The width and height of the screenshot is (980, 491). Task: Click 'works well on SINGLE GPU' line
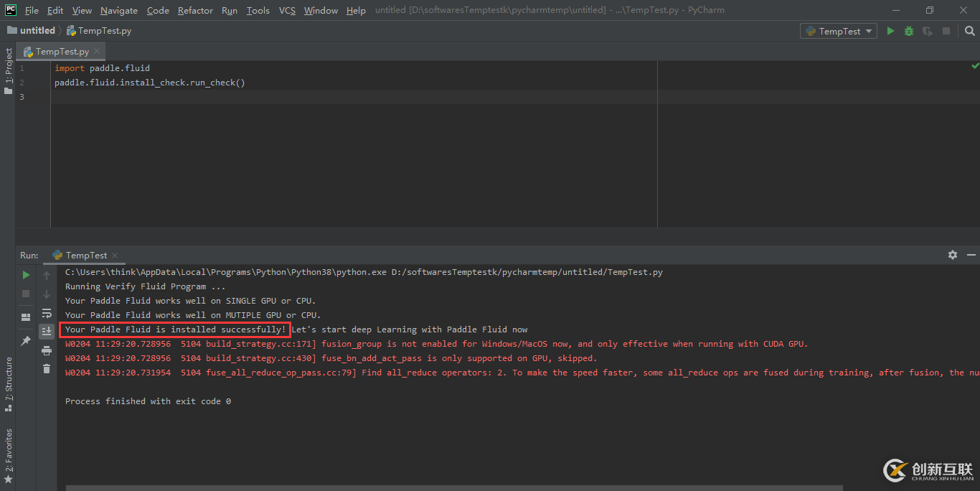[x=191, y=301]
